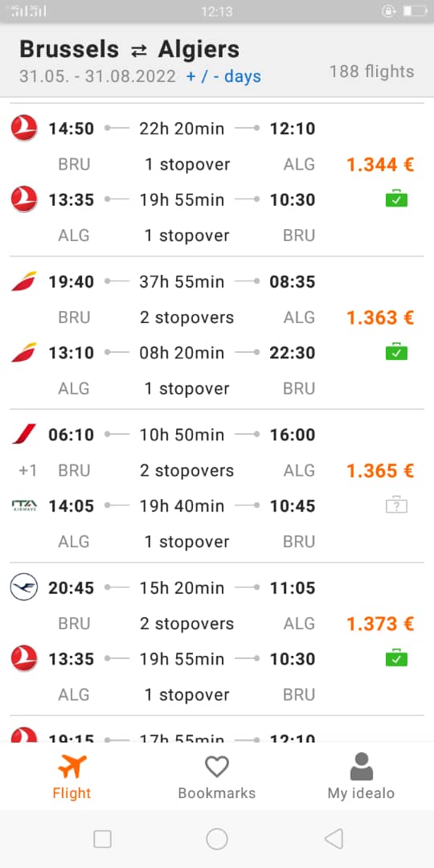Select the Lufthansa logo of 20:45 flight
434x868 pixels.
[24, 588]
